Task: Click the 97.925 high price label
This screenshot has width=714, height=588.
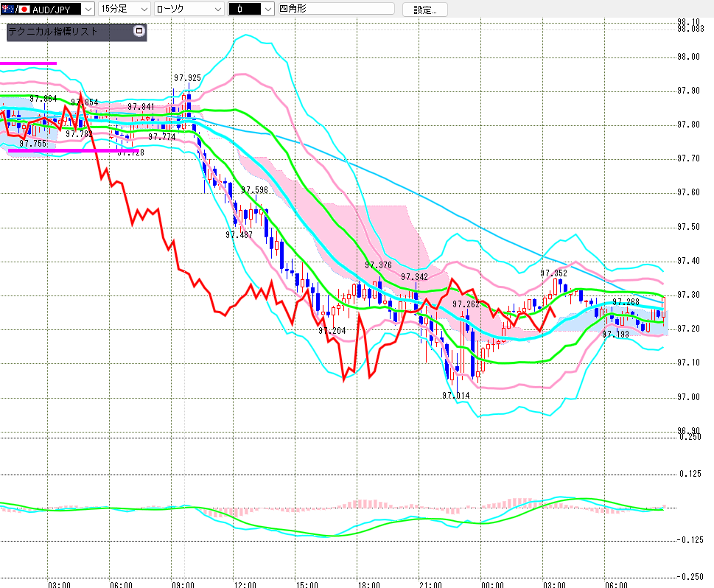Action: (187, 77)
